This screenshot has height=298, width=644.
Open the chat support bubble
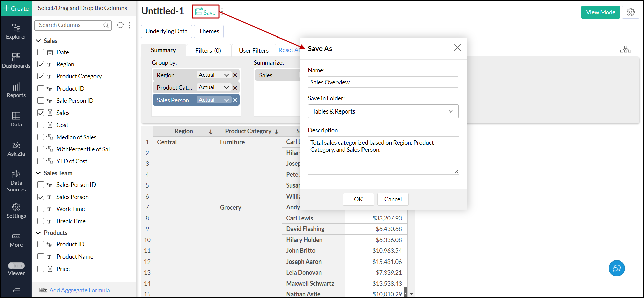pyautogui.click(x=617, y=268)
